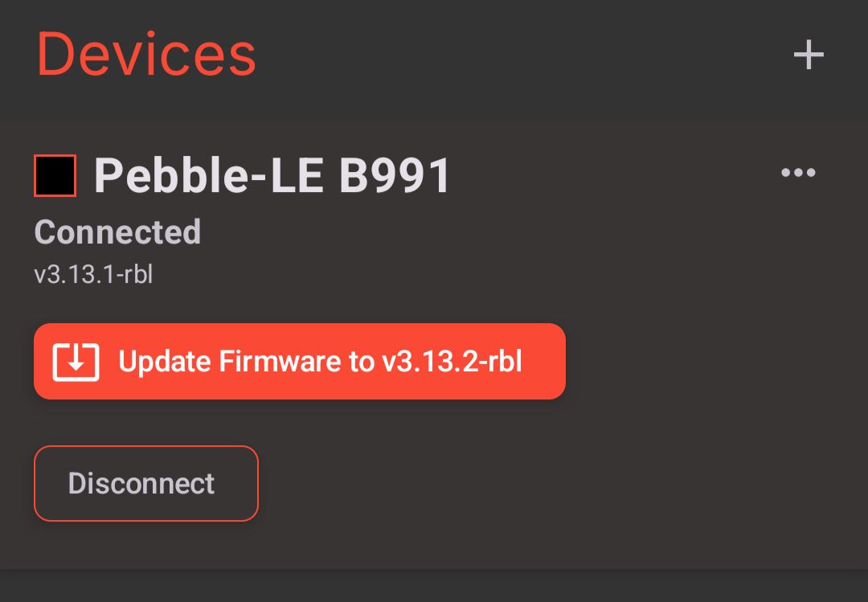The height and width of the screenshot is (602, 868).
Task: Tap the plus sign next to Devices
Action: coord(809,55)
